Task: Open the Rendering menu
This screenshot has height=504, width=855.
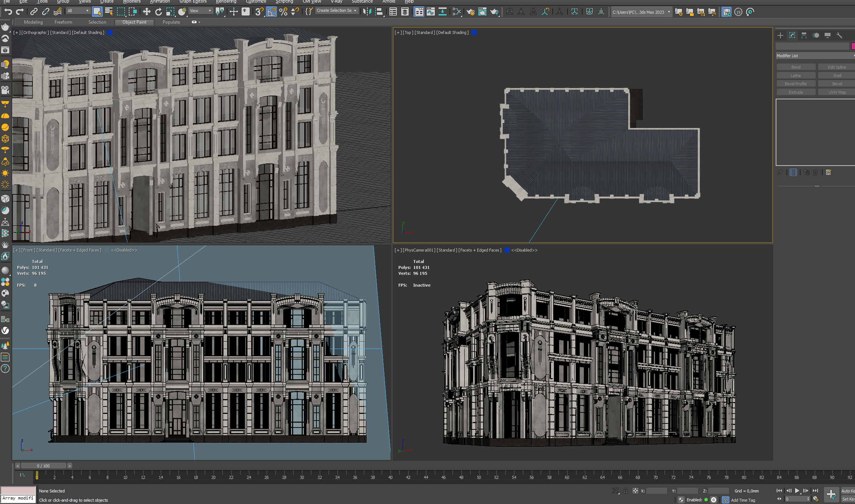Action: pos(226,1)
